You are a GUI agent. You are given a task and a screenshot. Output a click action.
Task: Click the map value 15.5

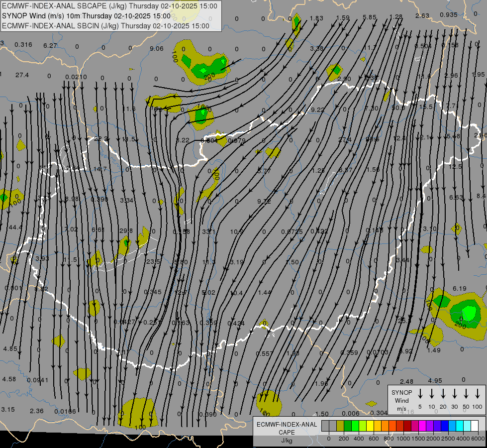[x=426, y=107]
